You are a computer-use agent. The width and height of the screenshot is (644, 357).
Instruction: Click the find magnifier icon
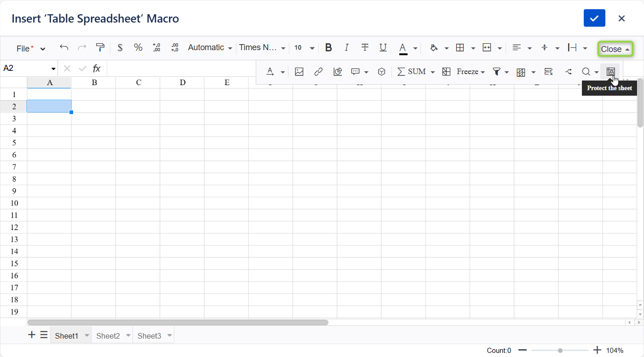point(586,72)
